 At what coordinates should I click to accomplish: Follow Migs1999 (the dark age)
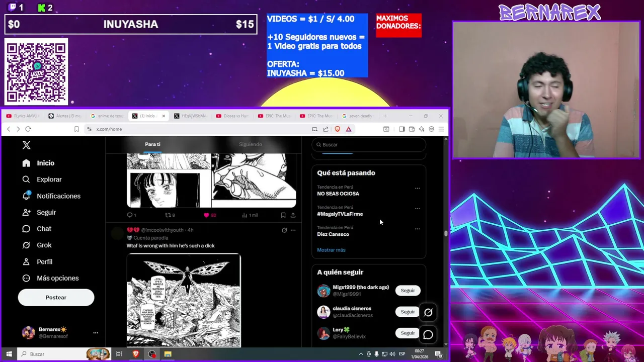(x=408, y=291)
